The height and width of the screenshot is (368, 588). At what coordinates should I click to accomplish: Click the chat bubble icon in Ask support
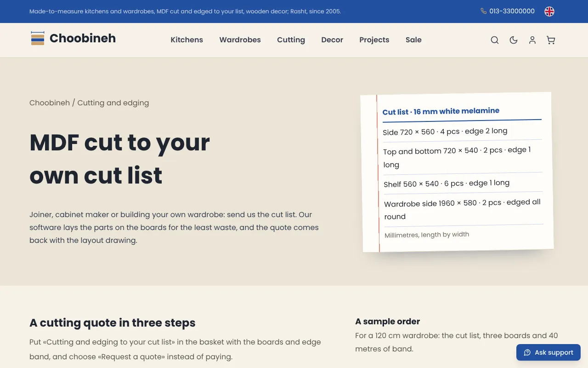tap(527, 352)
